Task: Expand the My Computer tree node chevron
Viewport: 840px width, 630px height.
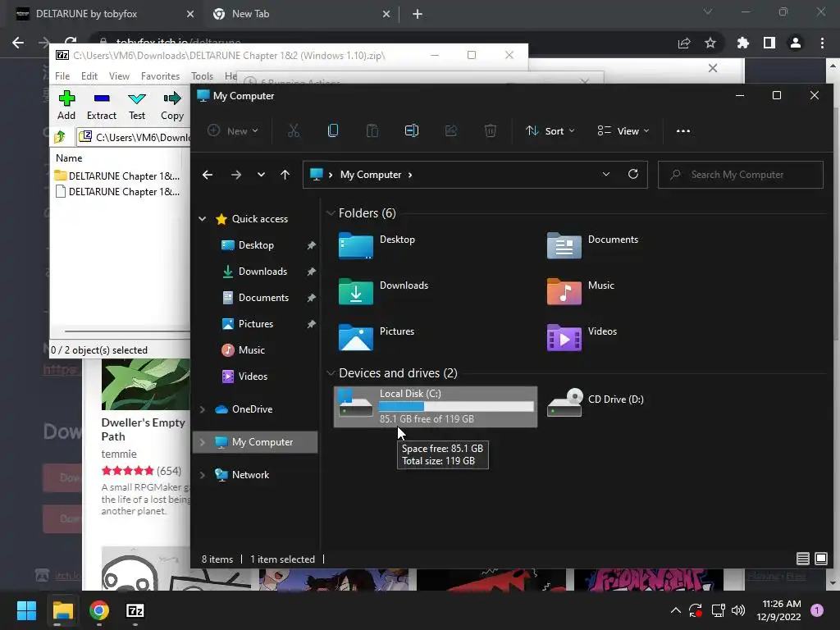Action: click(203, 442)
